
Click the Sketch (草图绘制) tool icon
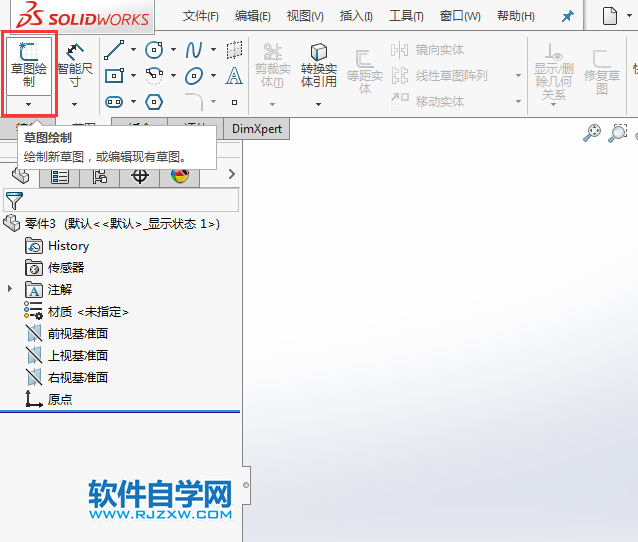click(x=28, y=64)
